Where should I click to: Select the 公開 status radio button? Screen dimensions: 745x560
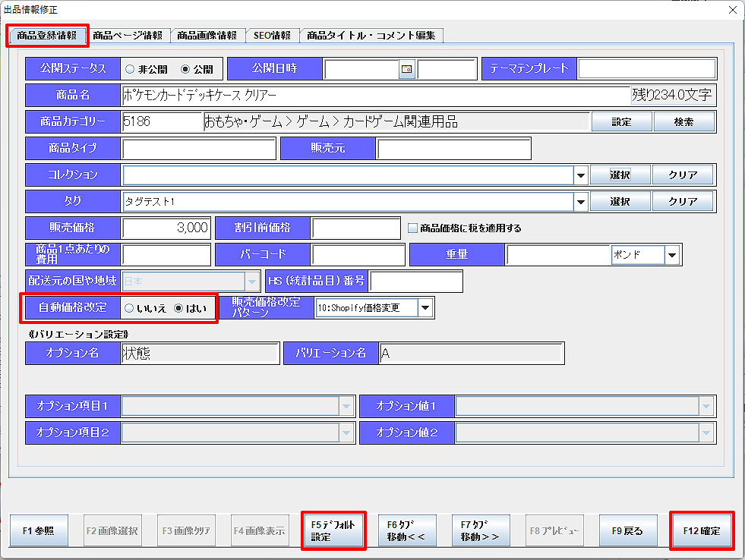coord(185,69)
